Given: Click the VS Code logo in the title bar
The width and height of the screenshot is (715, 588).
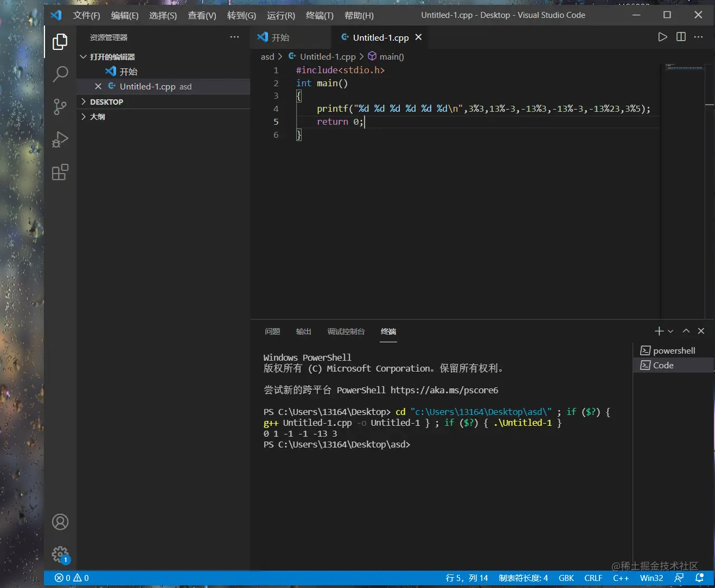Looking at the screenshot, I should point(56,15).
